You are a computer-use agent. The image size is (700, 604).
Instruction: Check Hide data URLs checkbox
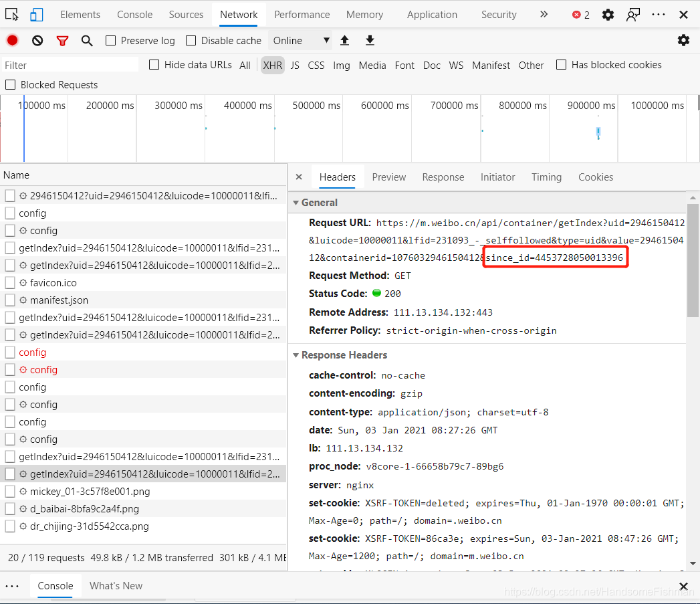[154, 65]
